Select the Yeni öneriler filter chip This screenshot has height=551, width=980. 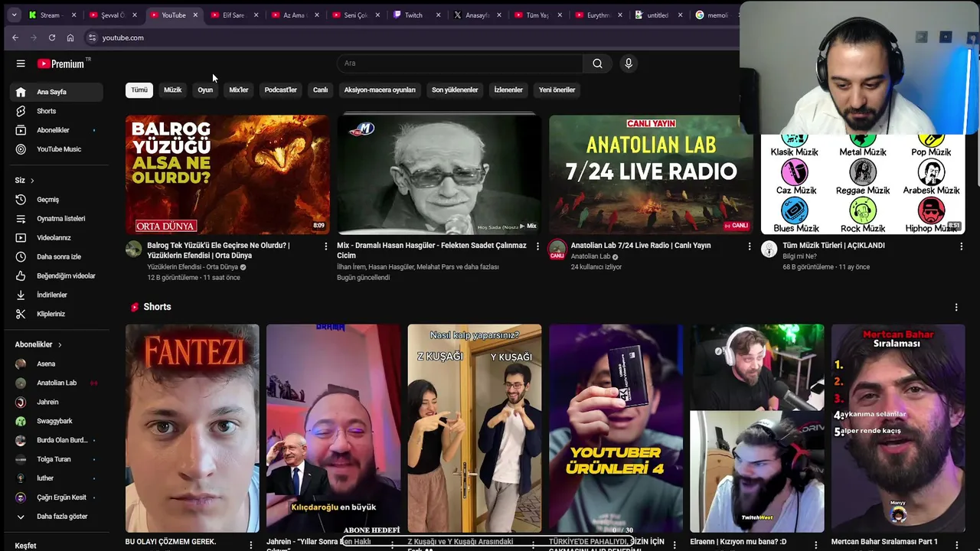tap(557, 90)
